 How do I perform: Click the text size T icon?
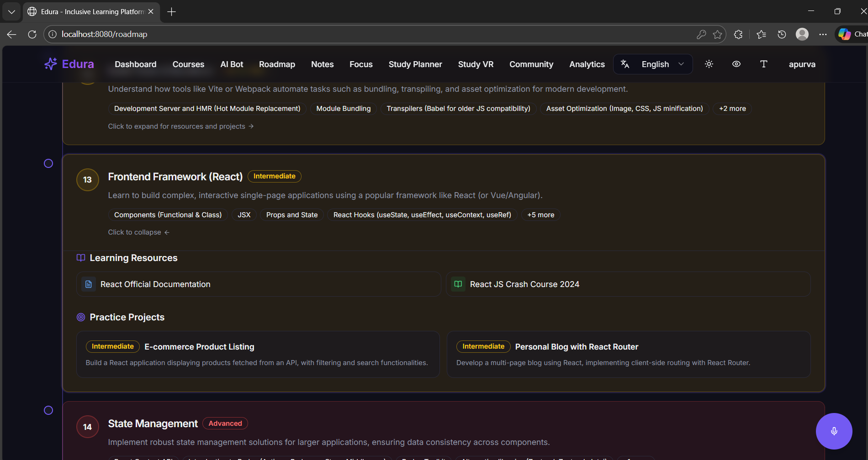tap(764, 64)
